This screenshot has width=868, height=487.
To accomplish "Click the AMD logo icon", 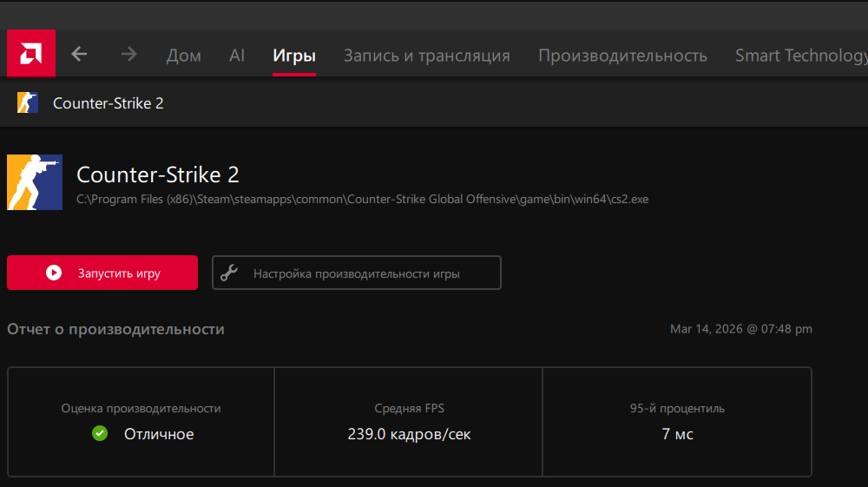I will [31, 54].
